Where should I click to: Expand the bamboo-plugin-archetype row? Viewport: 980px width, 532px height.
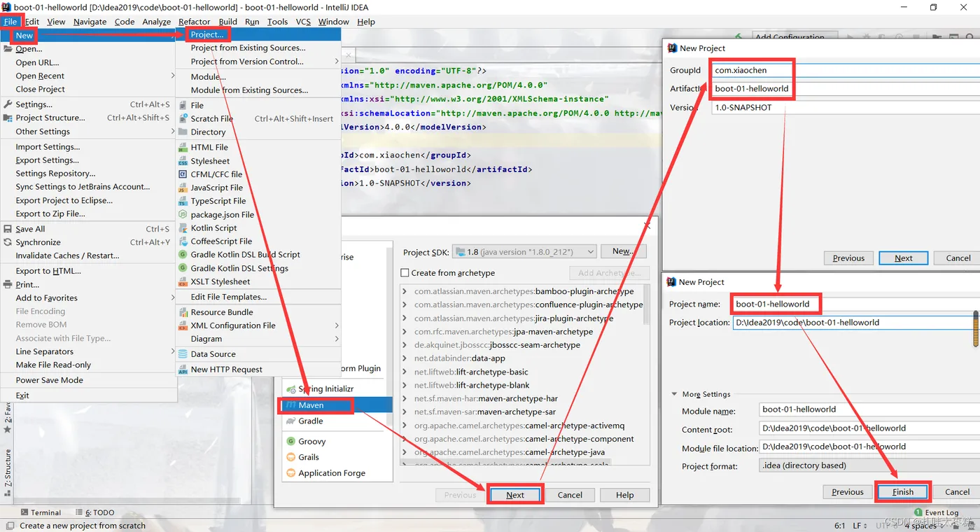coord(405,291)
